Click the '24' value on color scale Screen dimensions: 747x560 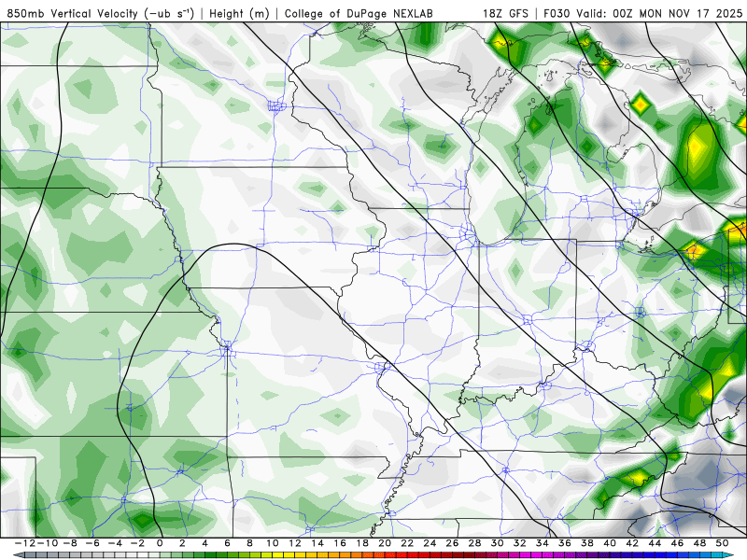[x=430, y=543]
